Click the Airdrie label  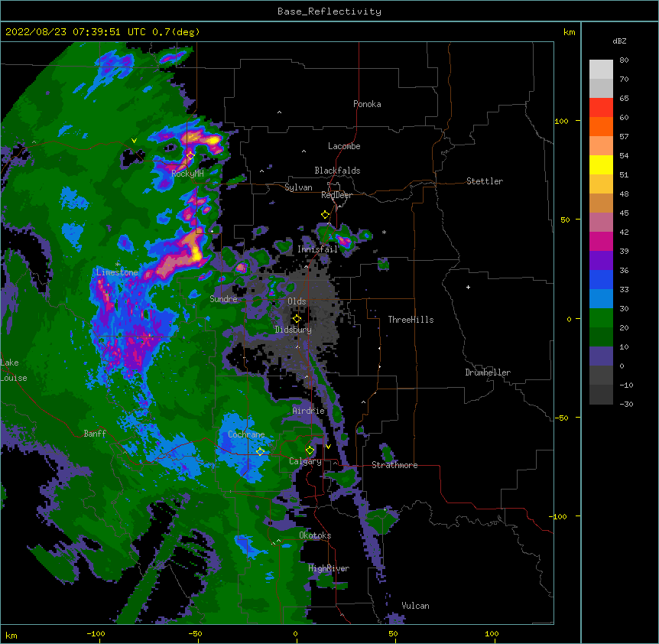pyautogui.click(x=309, y=411)
